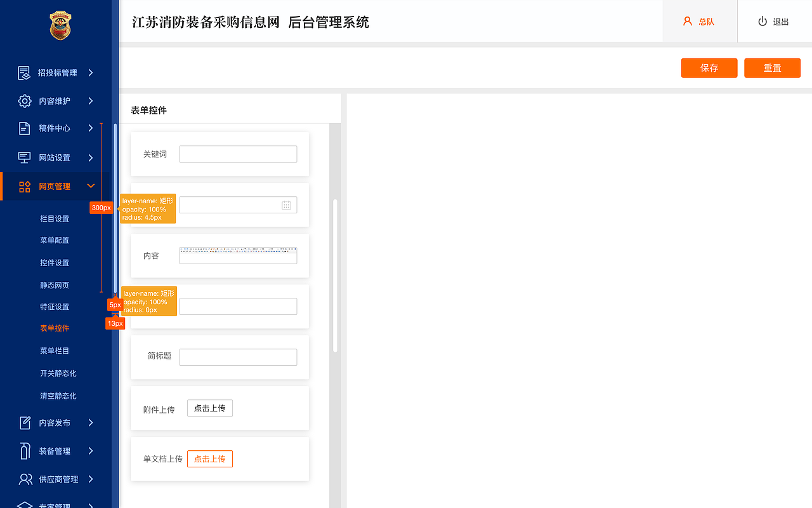
Task: Open the 静态网页 submenu item
Action: [x=55, y=286]
